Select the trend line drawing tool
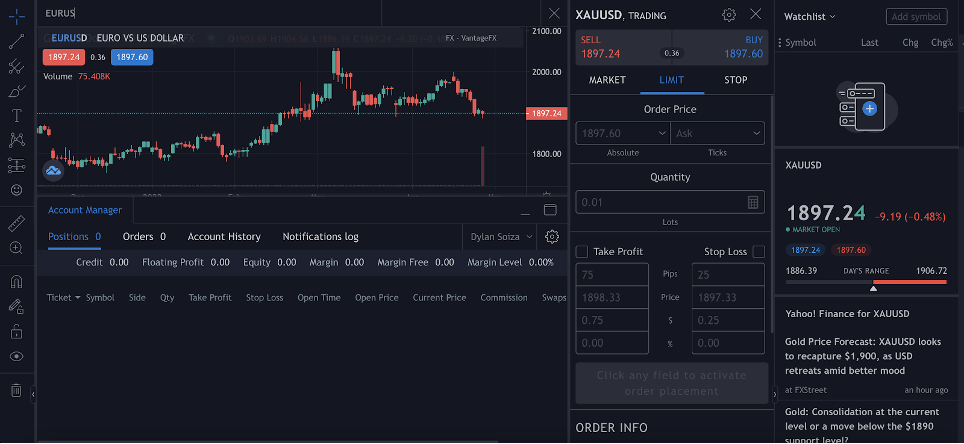The image size is (964, 444). [17, 42]
